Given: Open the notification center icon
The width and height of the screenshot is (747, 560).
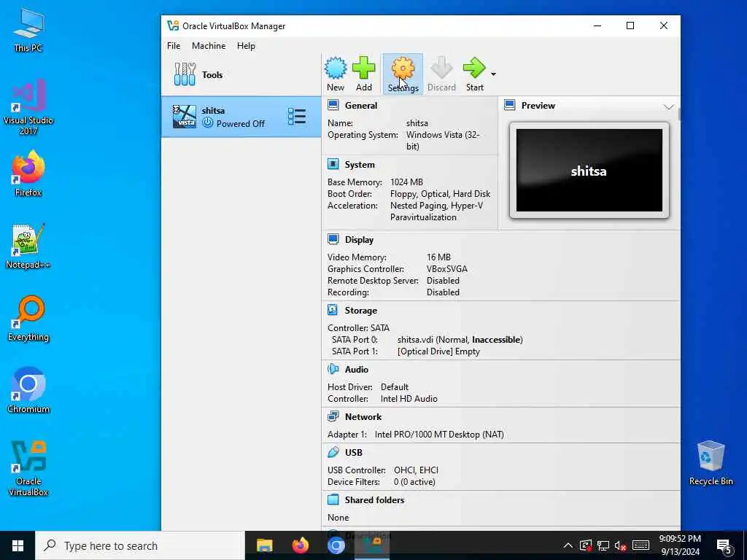Looking at the screenshot, I should click(724, 546).
